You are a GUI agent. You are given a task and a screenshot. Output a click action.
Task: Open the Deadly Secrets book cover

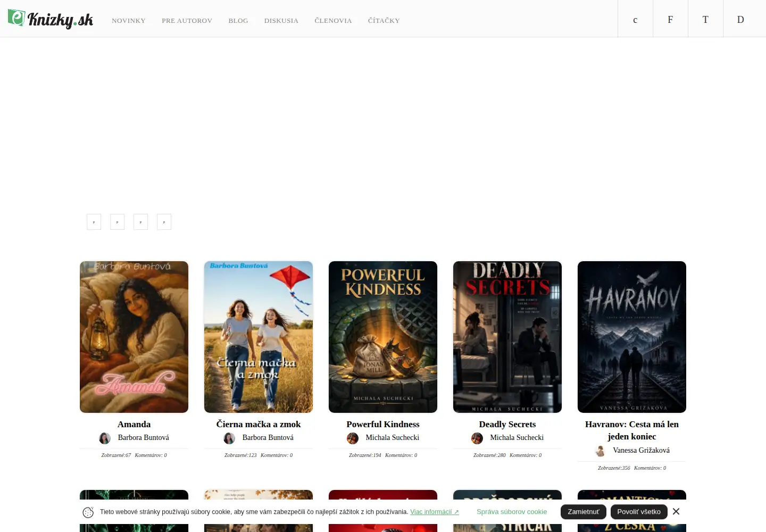pyautogui.click(x=507, y=337)
